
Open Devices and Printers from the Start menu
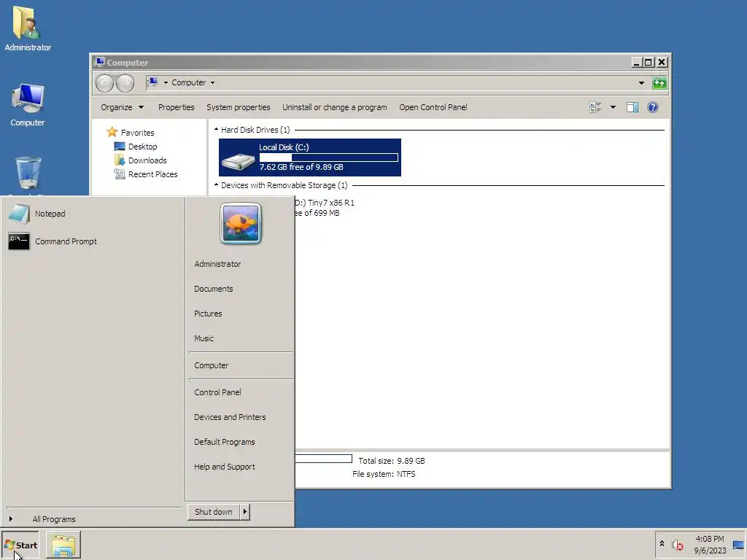click(230, 417)
